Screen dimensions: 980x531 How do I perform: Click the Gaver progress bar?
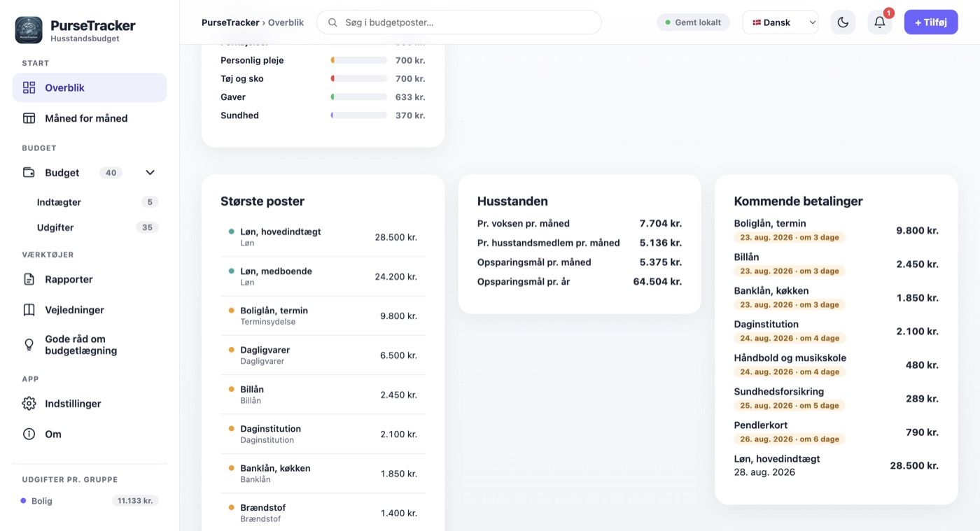click(x=358, y=97)
